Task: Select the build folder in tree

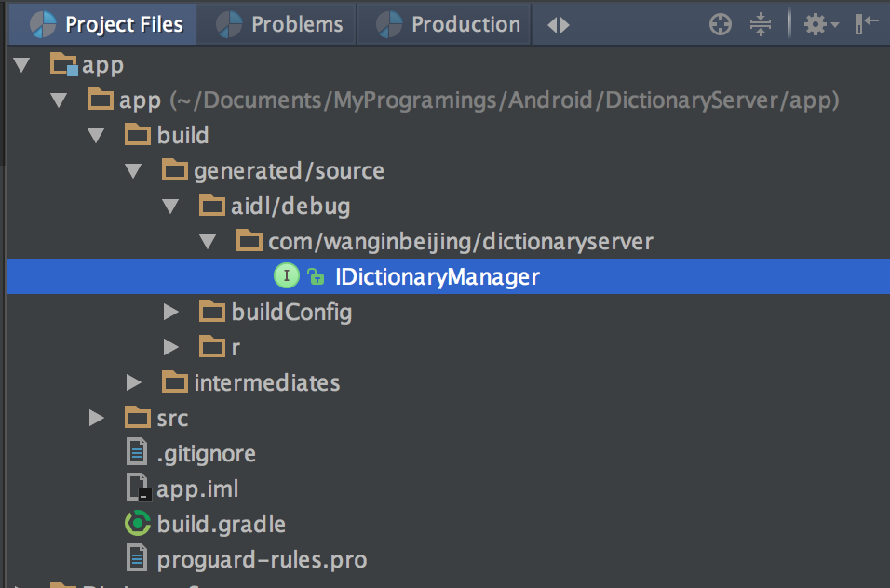Action: (x=182, y=135)
